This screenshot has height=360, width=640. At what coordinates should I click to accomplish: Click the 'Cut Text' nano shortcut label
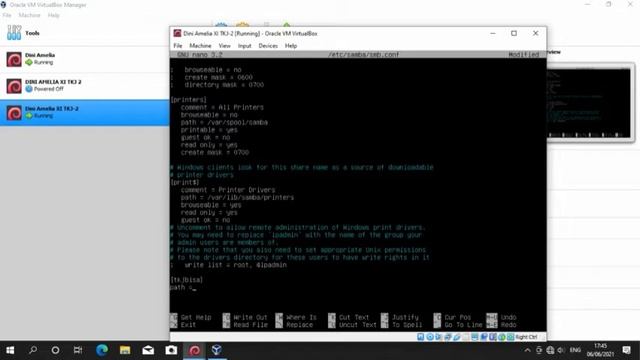(x=354, y=317)
